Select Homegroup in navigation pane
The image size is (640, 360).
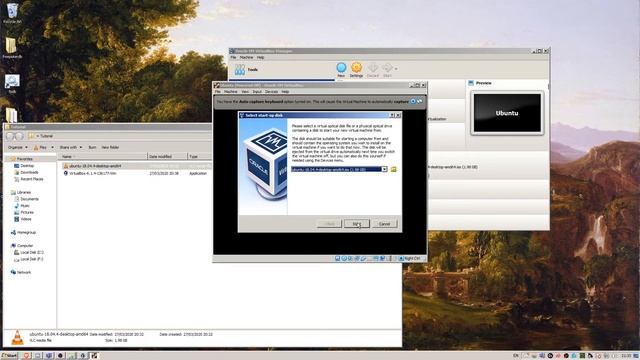click(26, 232)
